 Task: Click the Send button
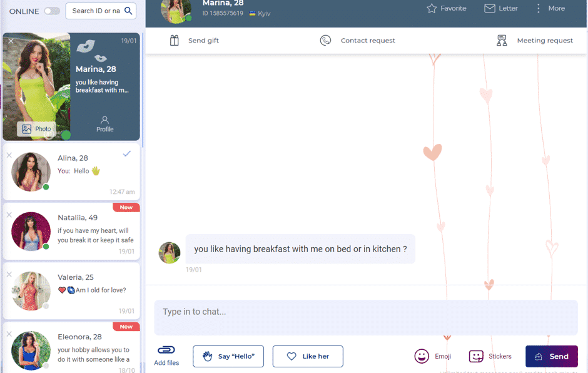552,356
